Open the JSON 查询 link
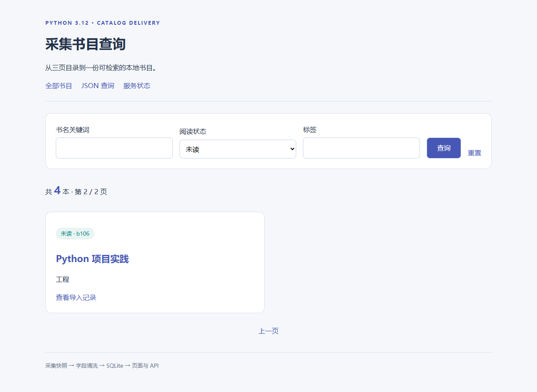The height and width of the screenshot is (392, 537). (98, 86)
